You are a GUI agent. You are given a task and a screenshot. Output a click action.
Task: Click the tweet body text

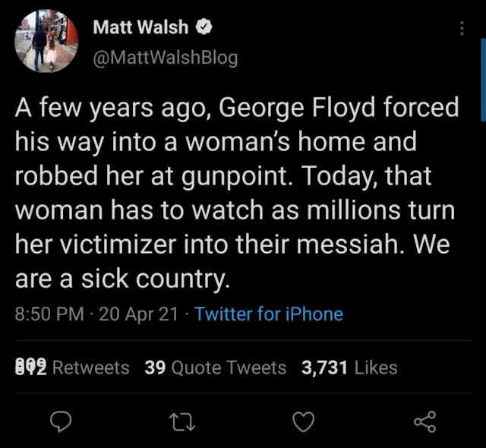tap(235, 194)
